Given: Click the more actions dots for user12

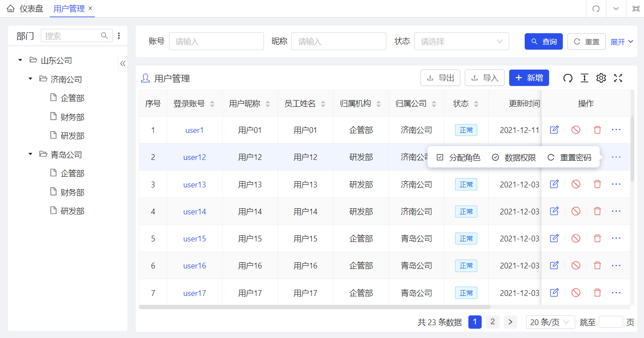Looking at the screenshot, I should coord(616,157).
